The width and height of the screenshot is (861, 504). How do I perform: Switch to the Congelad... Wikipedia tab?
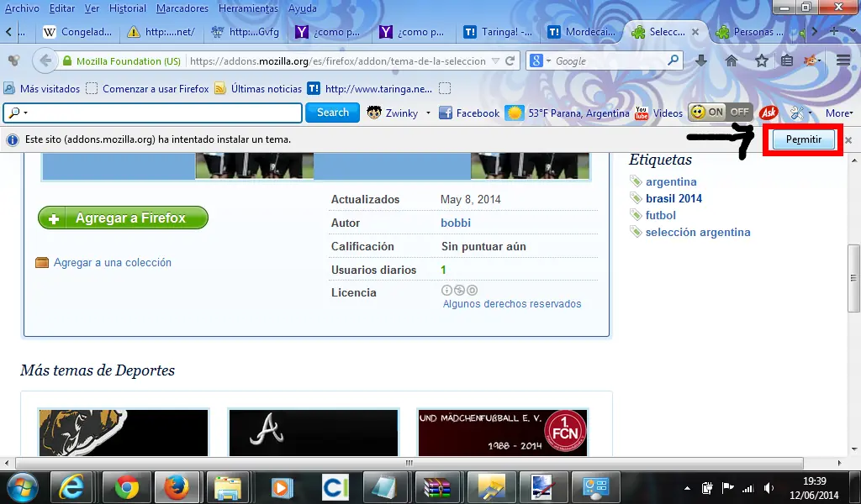[x=78, y=32]
